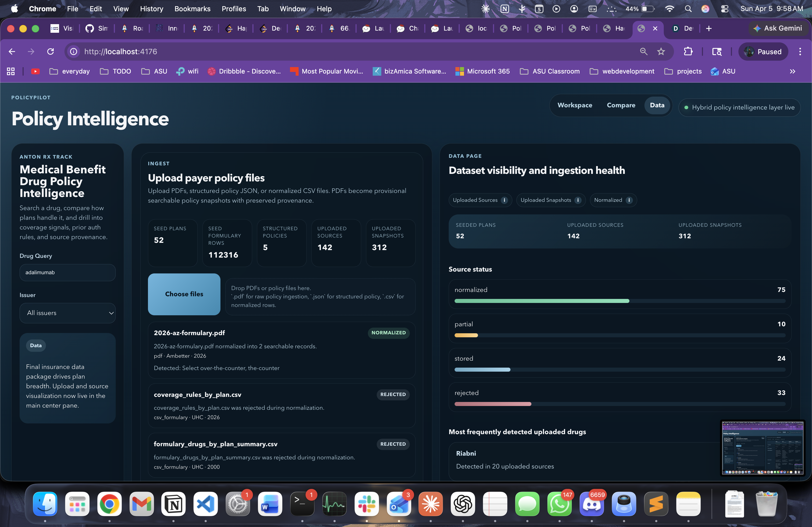Toggle the Normalized filter chip
The height and width of the screenshot is (527, 812).
[608, 200]
